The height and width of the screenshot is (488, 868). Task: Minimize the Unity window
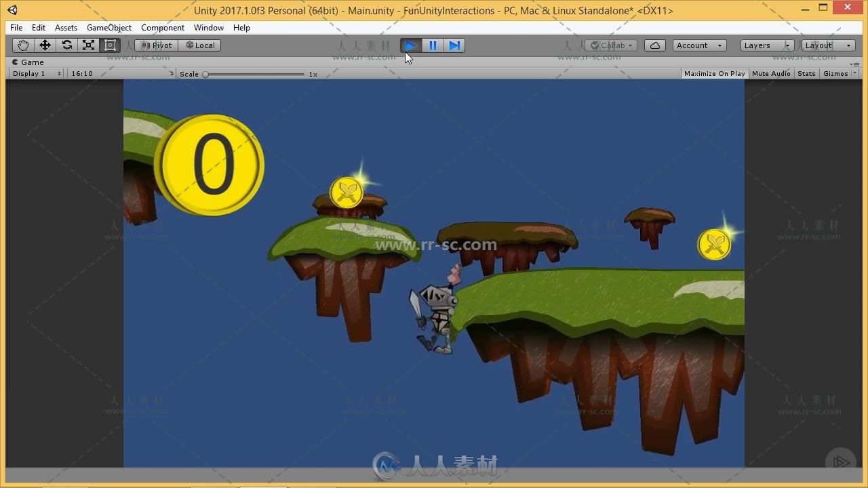[805, 9]
